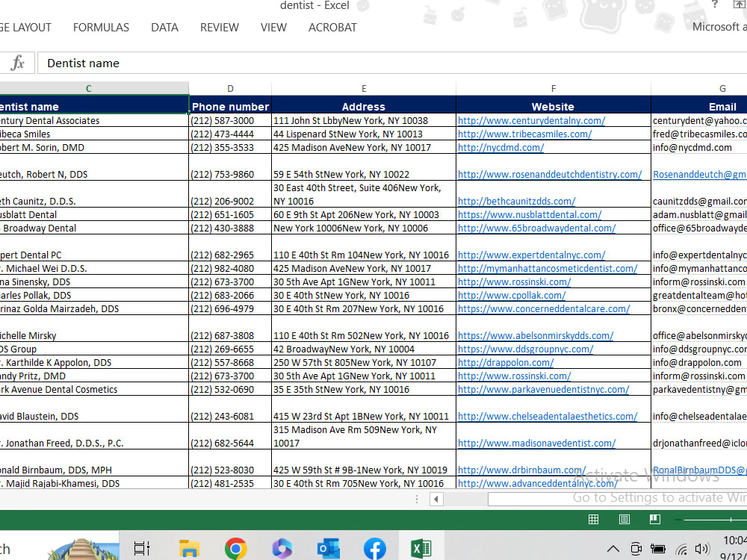Open the cpollak.com website link

[512, 295]
